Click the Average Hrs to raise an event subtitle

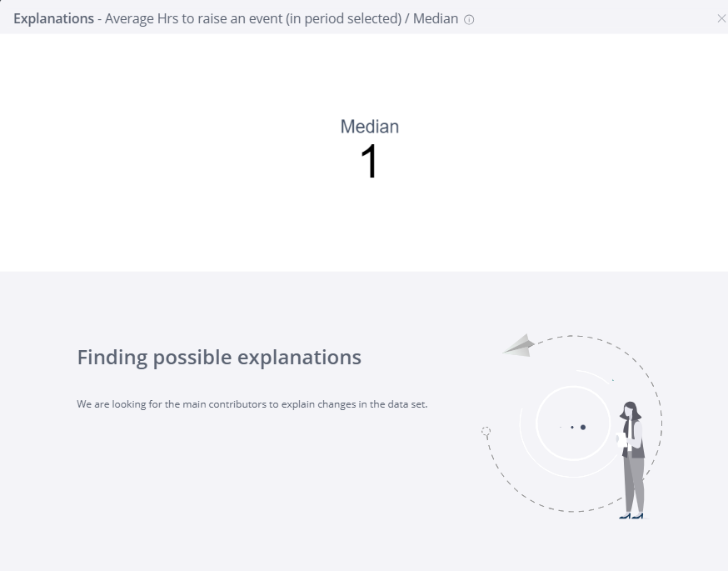(x=253, y=19)
